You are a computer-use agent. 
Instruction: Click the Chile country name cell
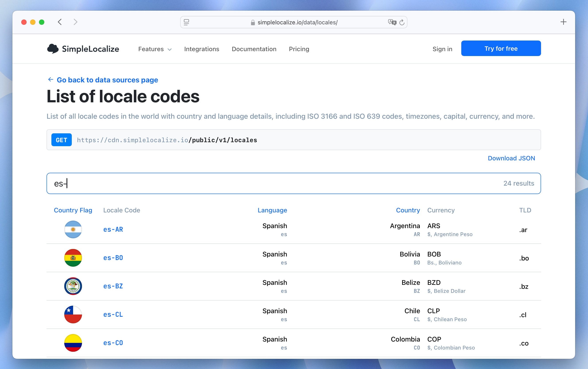point(412,311)
